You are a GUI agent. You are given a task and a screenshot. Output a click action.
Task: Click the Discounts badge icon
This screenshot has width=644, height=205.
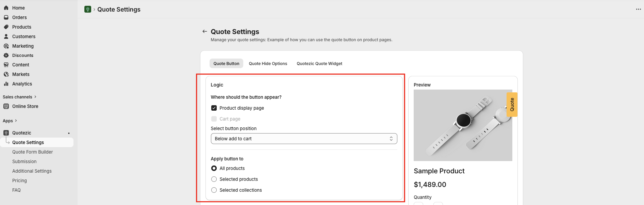click(x=6, y=55)
